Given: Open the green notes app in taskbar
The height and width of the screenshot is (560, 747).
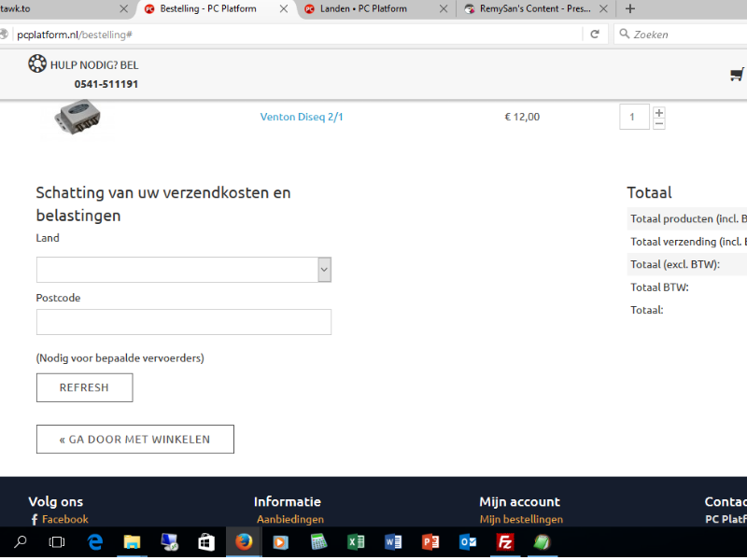Looking at the screenshot, I should (543, 542).
